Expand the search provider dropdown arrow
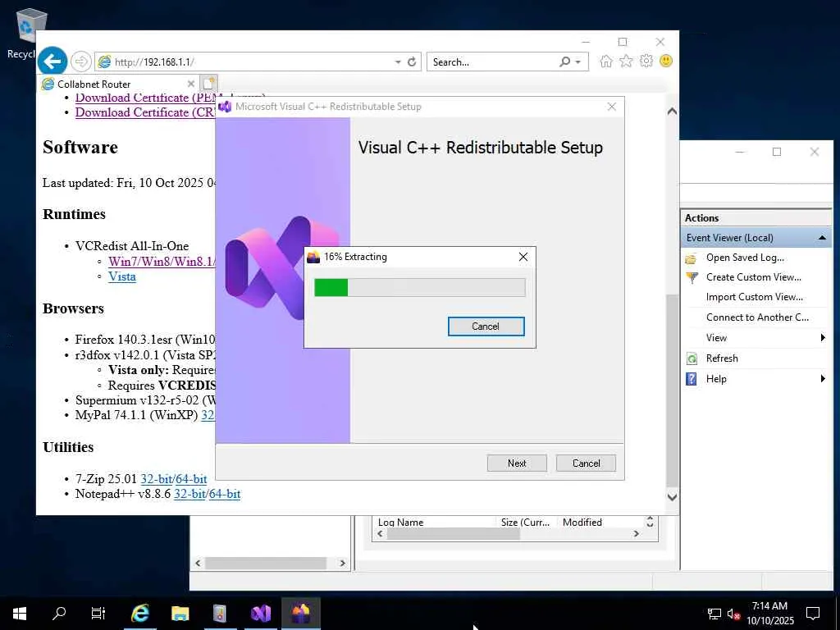Image resolution: width=840 pixels, height=630 pixels. [x=578, y=62]
